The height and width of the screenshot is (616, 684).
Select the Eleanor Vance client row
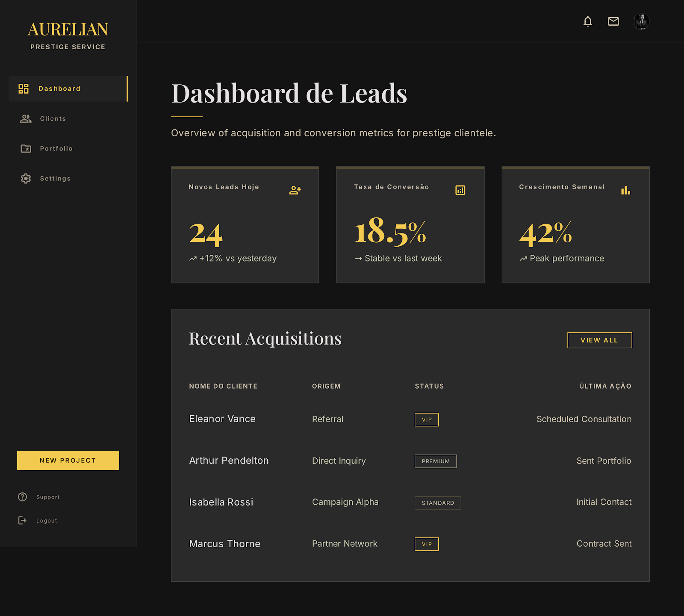coord(410,419)
